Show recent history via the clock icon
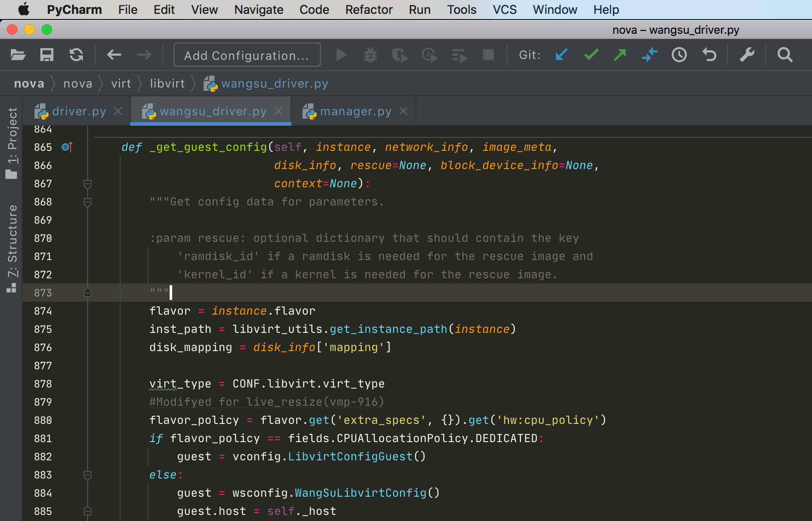 679,55
